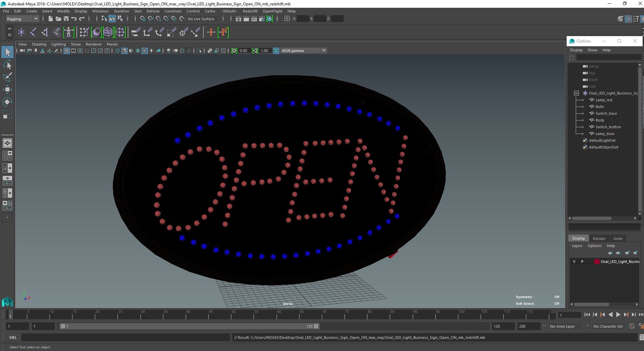Image resolution: width=644 pixels, height=351 pixels.
Task: Click the Parent Constraint shelf icon
Action: click(135, 32)
